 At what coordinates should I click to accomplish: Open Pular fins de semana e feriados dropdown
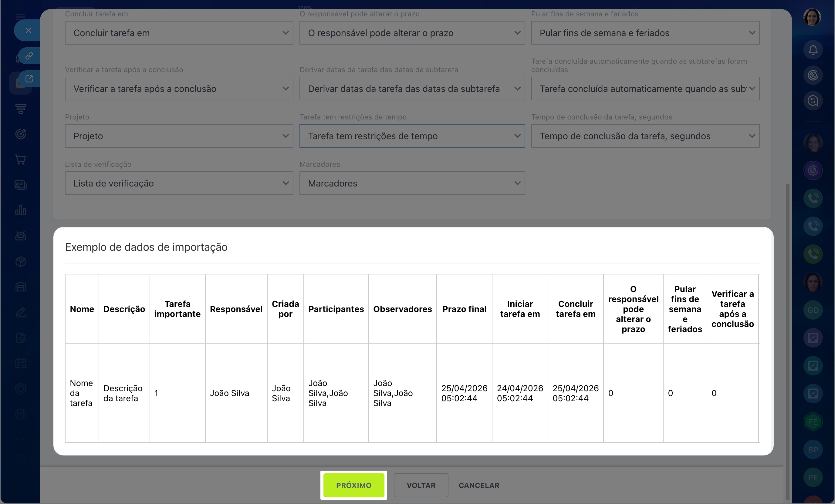[x=645, y=33]
